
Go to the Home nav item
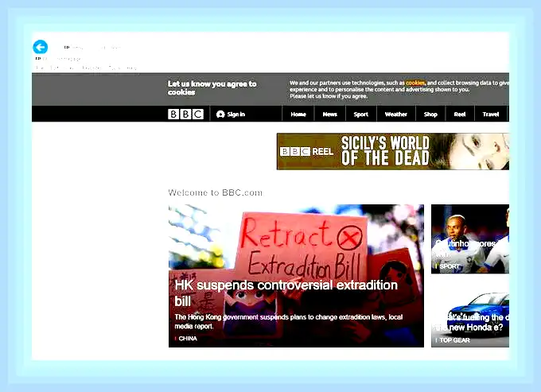click(x=298, y=114)
